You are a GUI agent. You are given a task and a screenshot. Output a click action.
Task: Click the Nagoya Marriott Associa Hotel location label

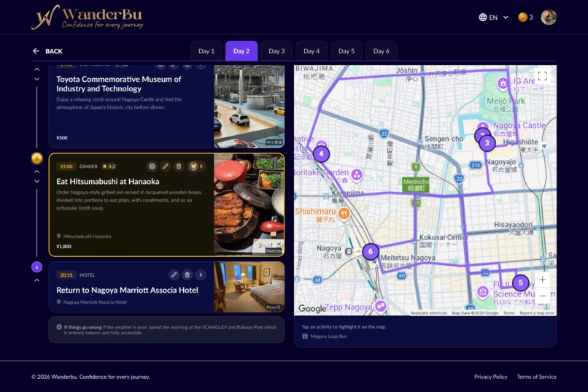91,302
